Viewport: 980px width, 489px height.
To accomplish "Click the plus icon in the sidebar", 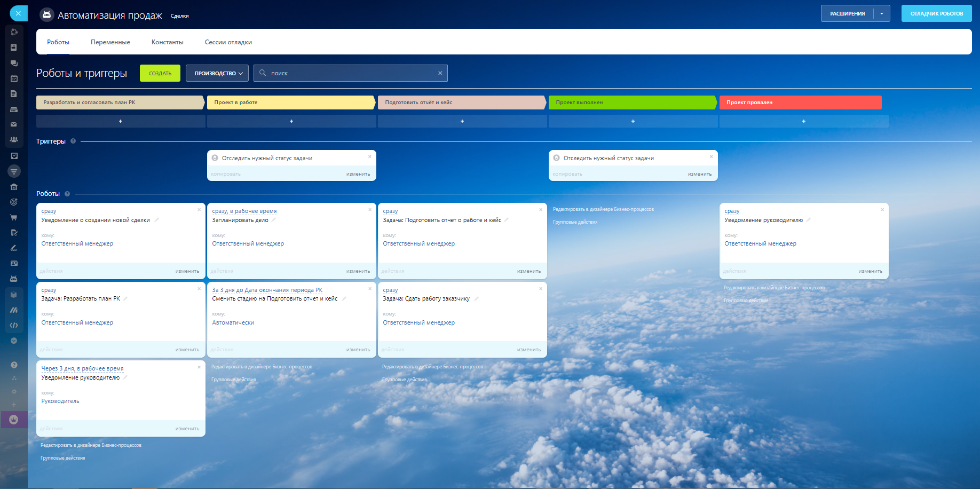I will [14, 405].
